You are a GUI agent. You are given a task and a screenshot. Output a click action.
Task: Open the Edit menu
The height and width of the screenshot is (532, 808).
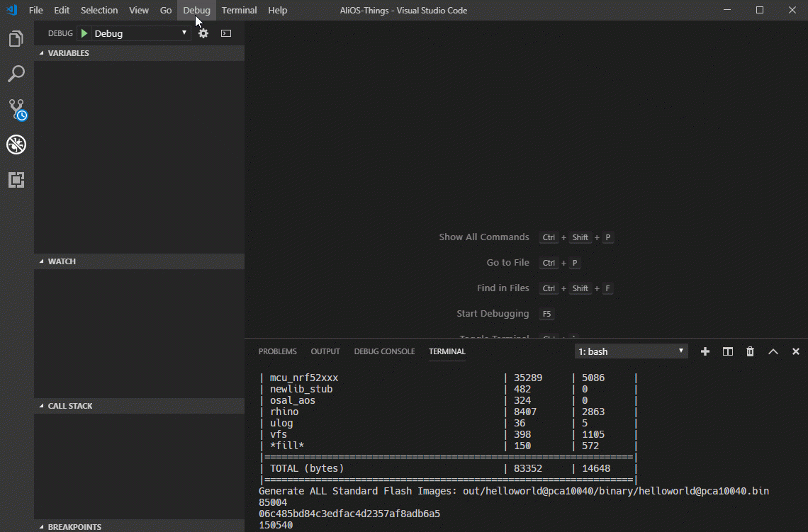pos(62,11)
